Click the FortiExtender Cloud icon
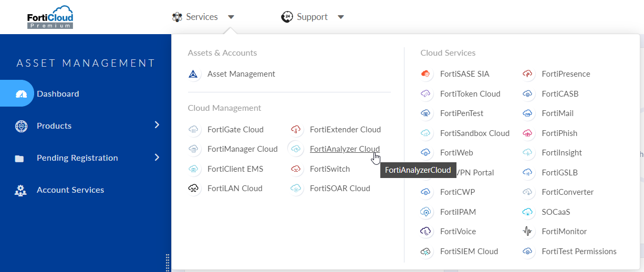The image size is (644, 272). click(296, 130)
